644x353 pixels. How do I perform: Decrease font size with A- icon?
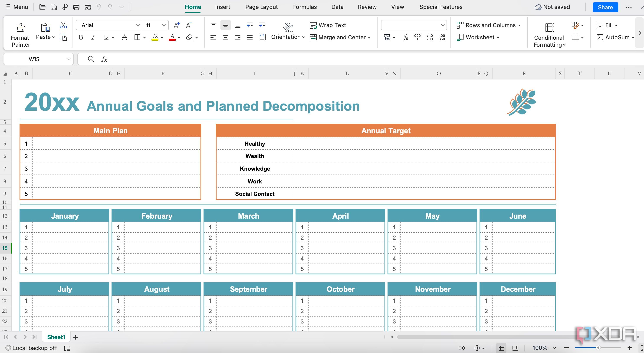(189, 25)
